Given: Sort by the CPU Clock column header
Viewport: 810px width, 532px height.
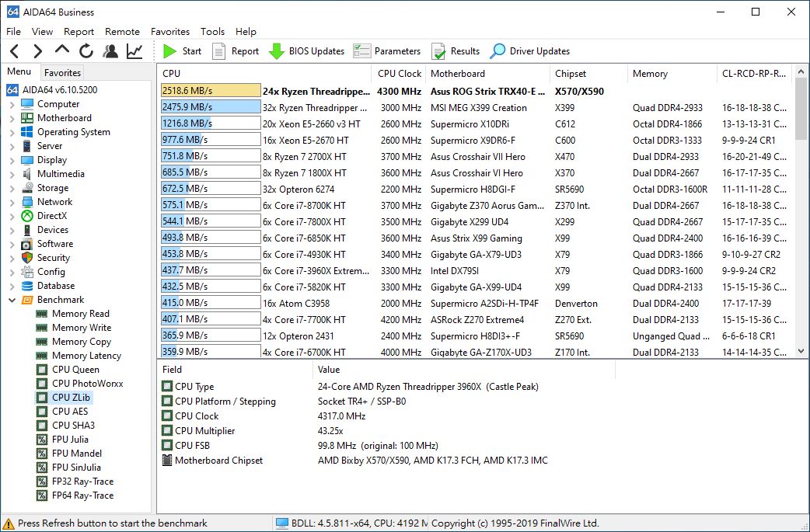Looking at the screenshot, I should coord(399,73).
